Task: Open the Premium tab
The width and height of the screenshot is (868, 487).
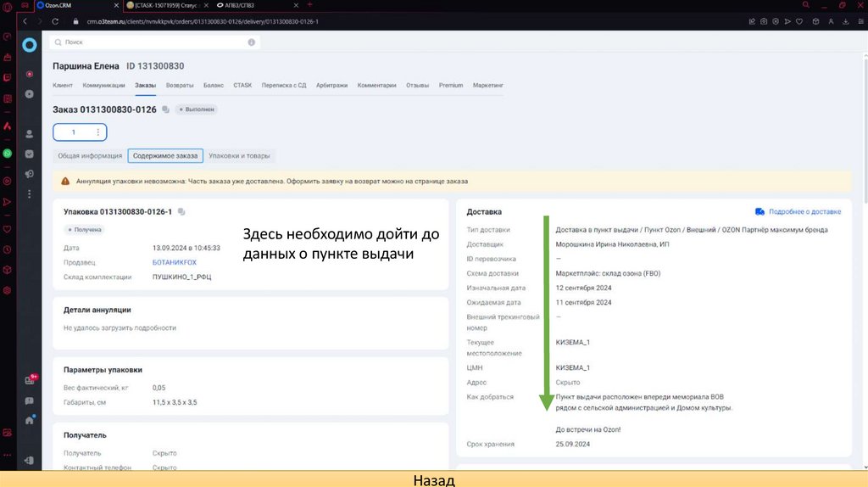Action: coord(451,86)
